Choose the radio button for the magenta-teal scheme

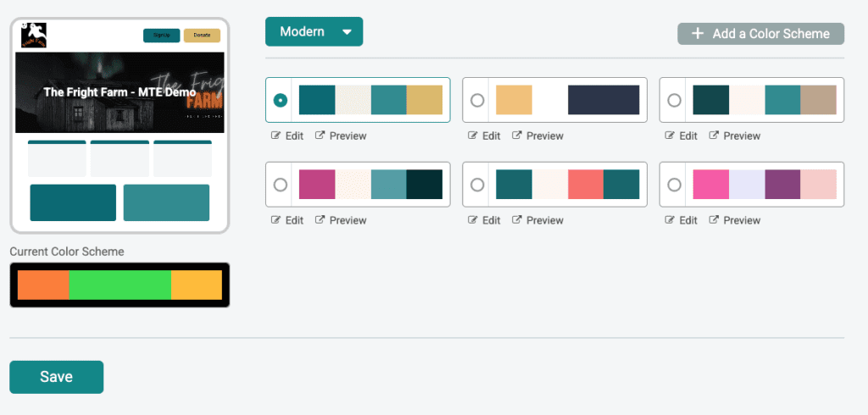(281, 185)
